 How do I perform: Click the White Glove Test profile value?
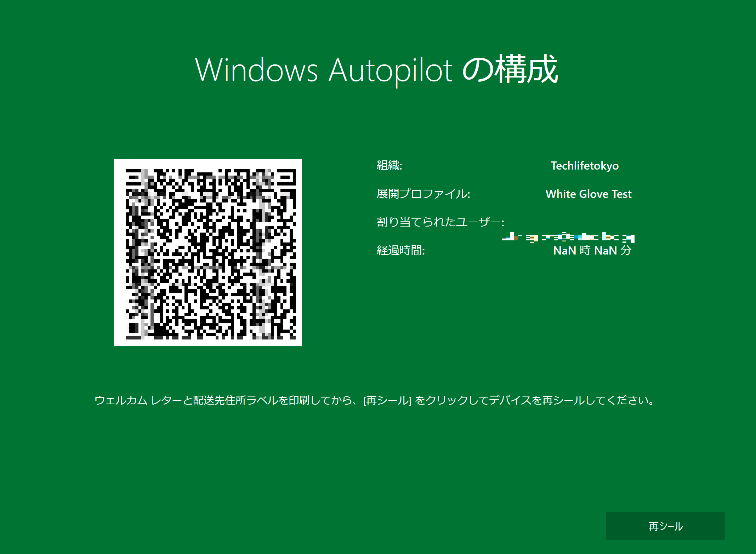pos(589,194)
